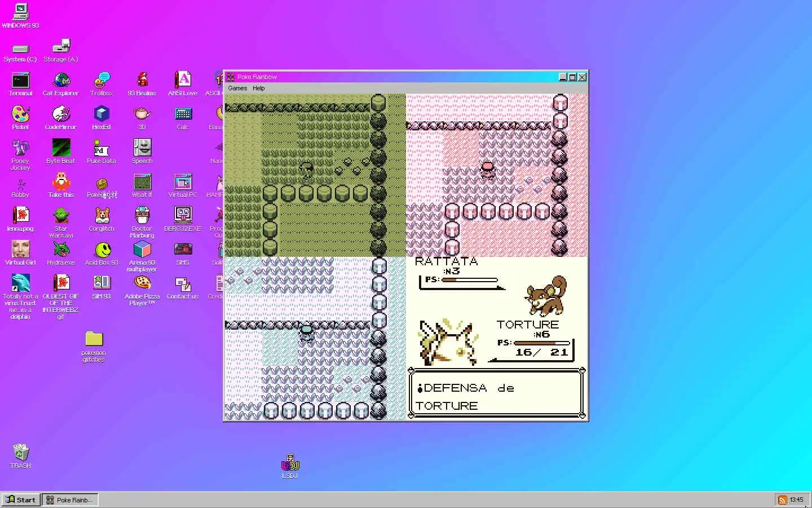This screenshot has height=508, width=812.
Task: Close the Poke Rainbow window
Action: tap(582, 77)
